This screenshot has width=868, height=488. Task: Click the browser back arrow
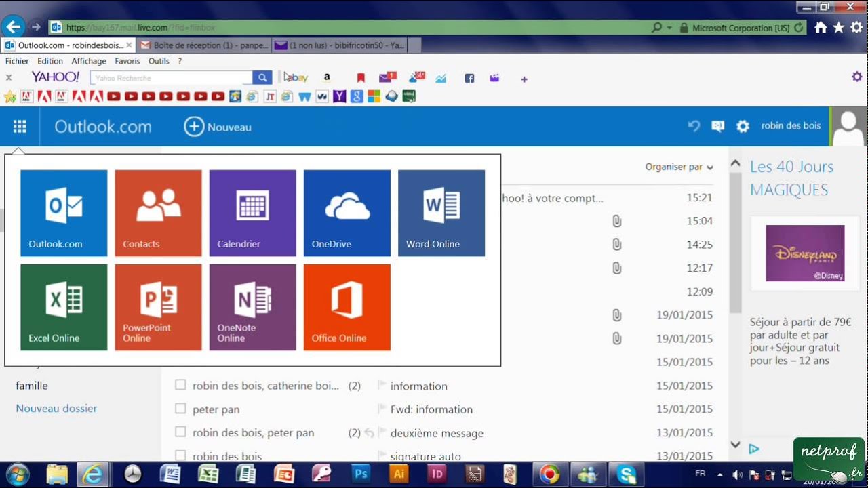14,27
